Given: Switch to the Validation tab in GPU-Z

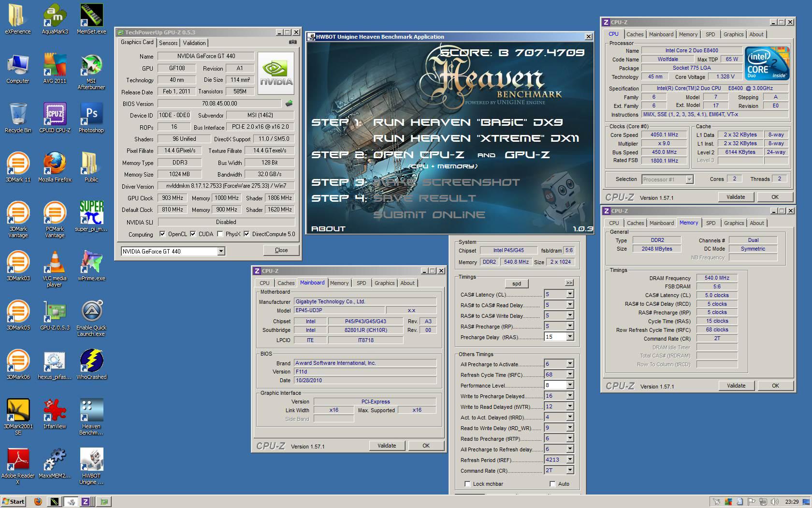Looking at the screenshot, I should pyautogui.click(x=194, y=43).
